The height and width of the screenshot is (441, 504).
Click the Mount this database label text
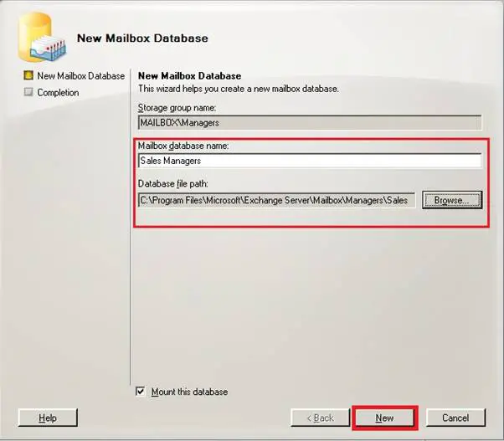[x=190, y=392]
